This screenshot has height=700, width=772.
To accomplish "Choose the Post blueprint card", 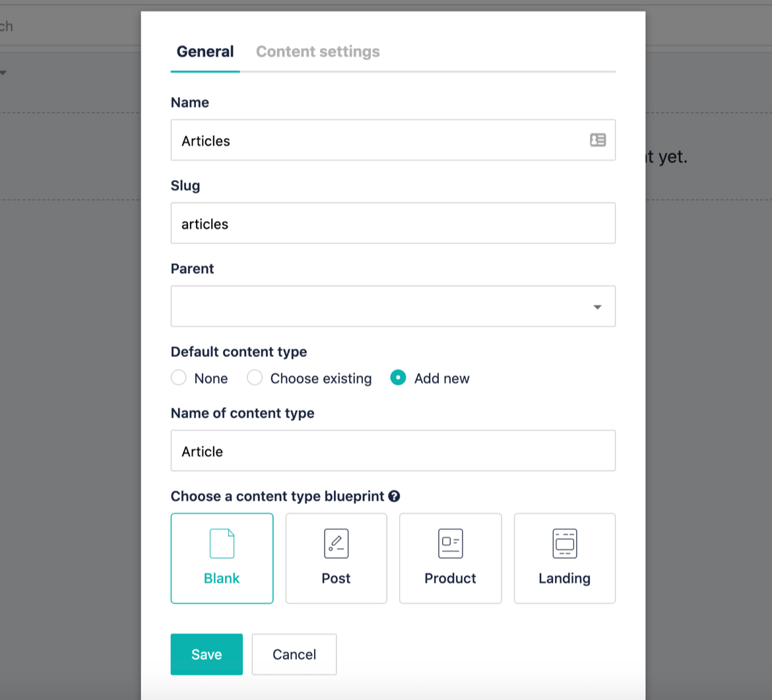I will pyautogui.click(x=337, y=559).
